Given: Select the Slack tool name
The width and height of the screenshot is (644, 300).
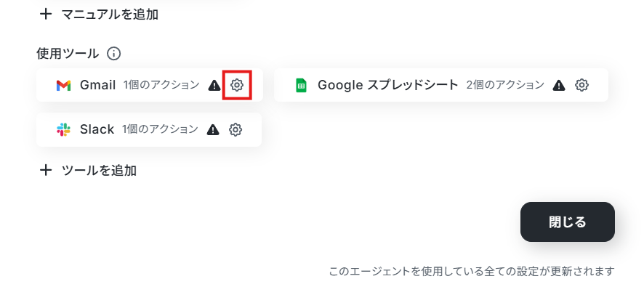Looking at the screenshot, I should coord(97,130).
